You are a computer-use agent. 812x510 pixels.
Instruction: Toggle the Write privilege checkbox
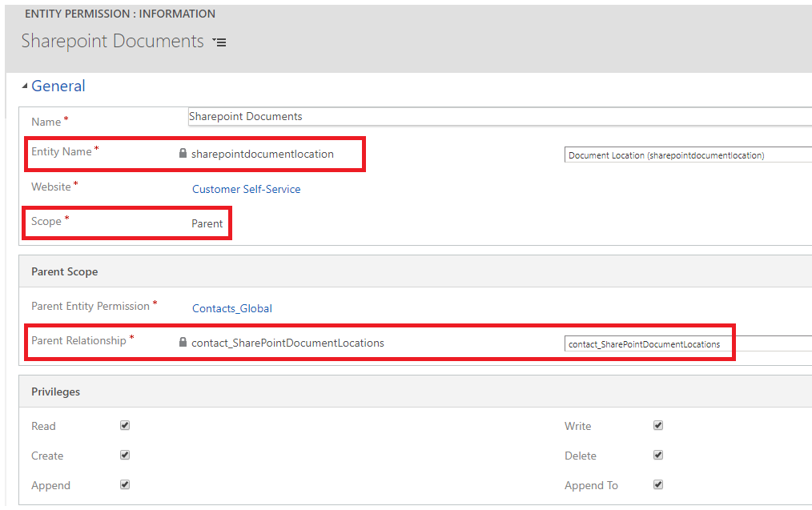point(658,426)
